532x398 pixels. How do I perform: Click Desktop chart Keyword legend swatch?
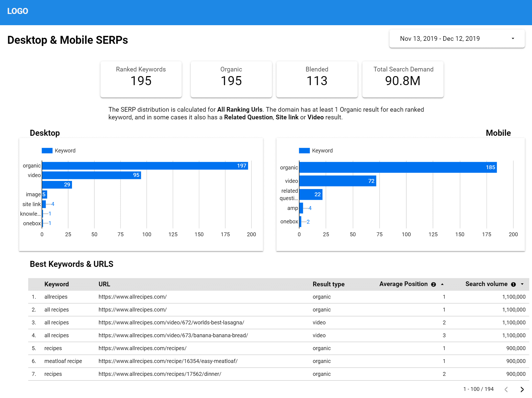click(x=47, y=151)
